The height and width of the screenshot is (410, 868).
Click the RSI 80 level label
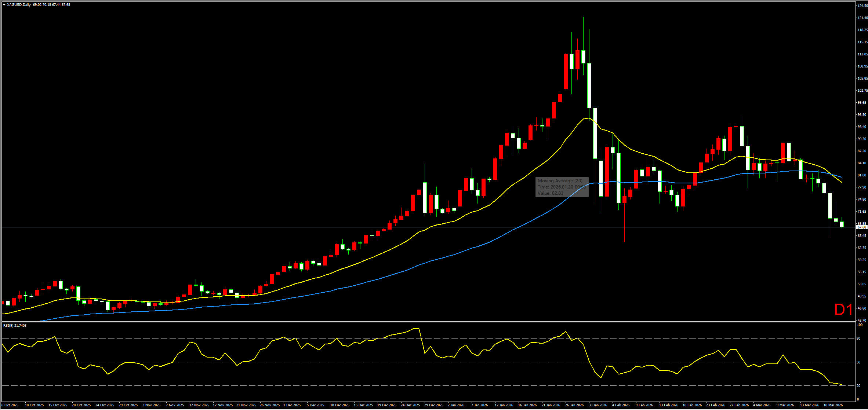[x=858, y=338]
